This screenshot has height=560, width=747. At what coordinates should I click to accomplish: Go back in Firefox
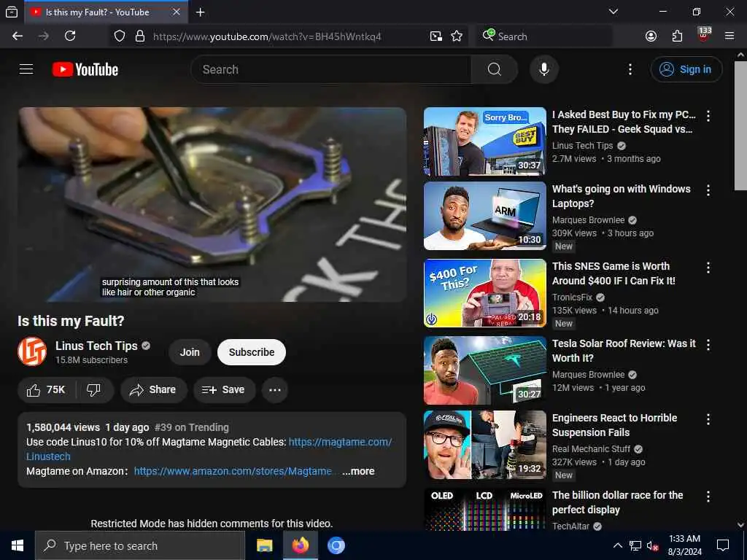[x=18, y=36]
